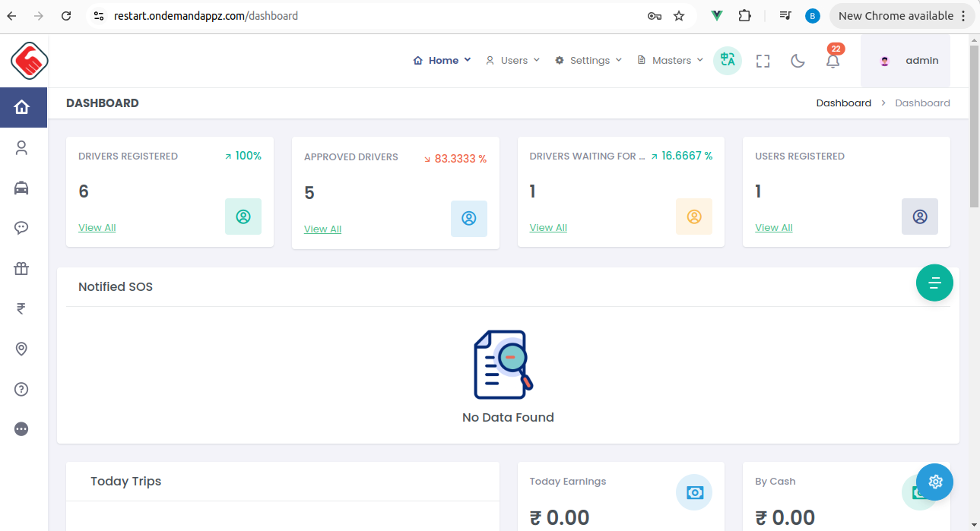Click the gift promotions icon in sidebar
The height and width of the screenshot is (531, 980).
(21, 268)
